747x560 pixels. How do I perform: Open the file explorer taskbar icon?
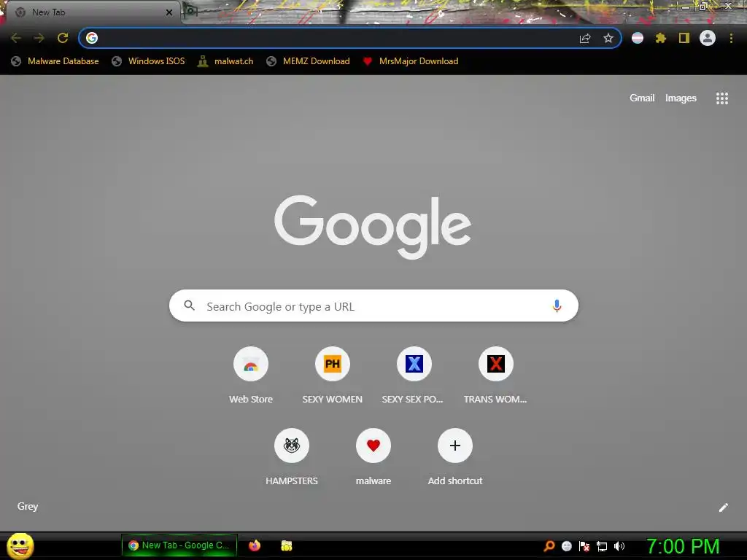(286, 545)
